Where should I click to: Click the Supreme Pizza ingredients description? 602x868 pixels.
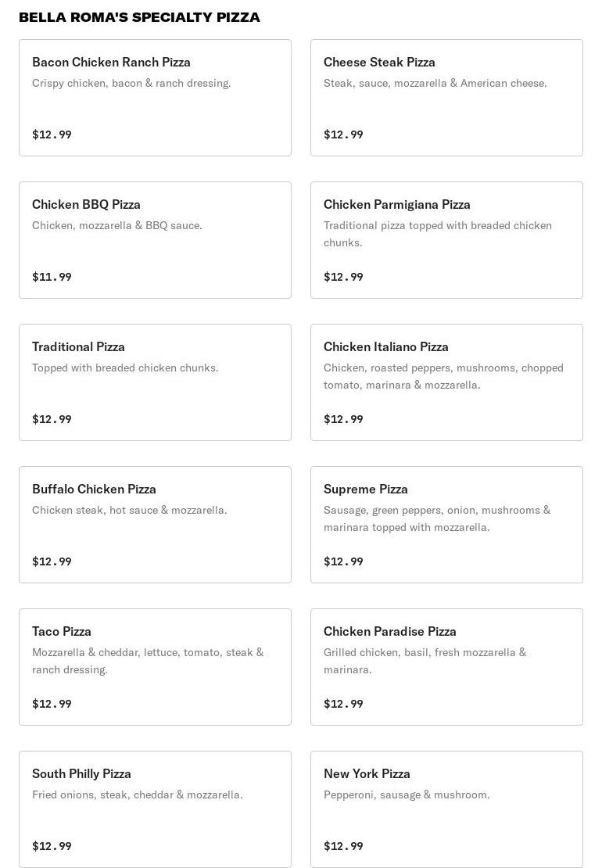(437, 518)
